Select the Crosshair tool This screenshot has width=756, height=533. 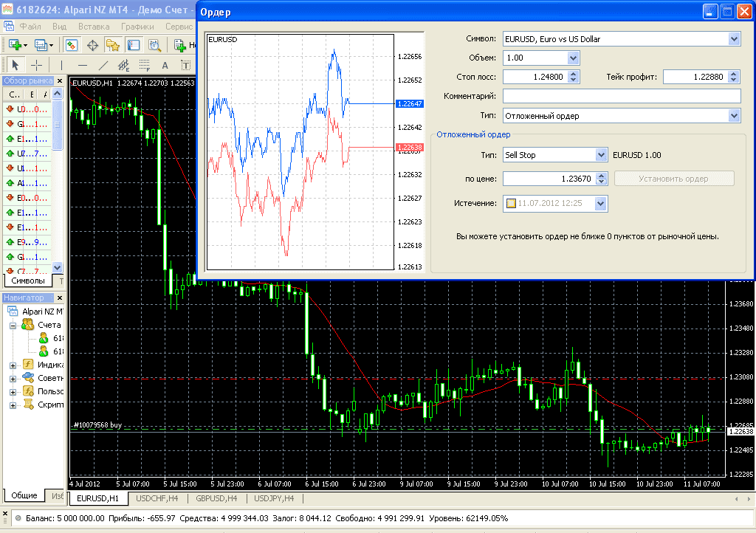(37, 64)
